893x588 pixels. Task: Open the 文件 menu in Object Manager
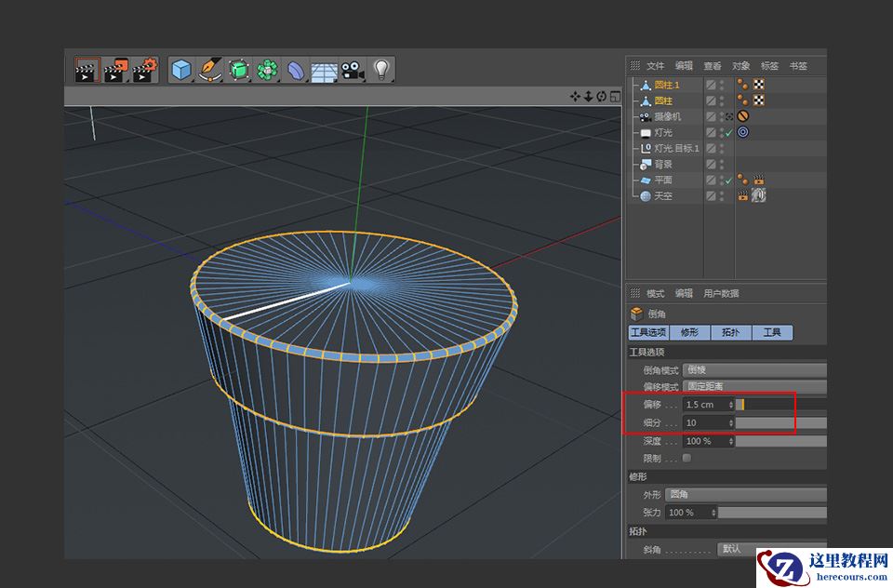tap(655, 65)
